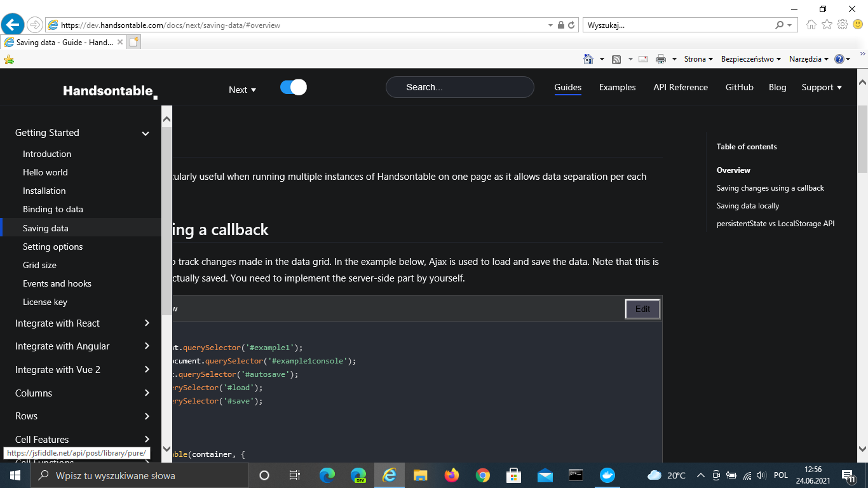Open the Next version dropdown
This screenshot has height=488, width=868.
[x=242, y=90]
